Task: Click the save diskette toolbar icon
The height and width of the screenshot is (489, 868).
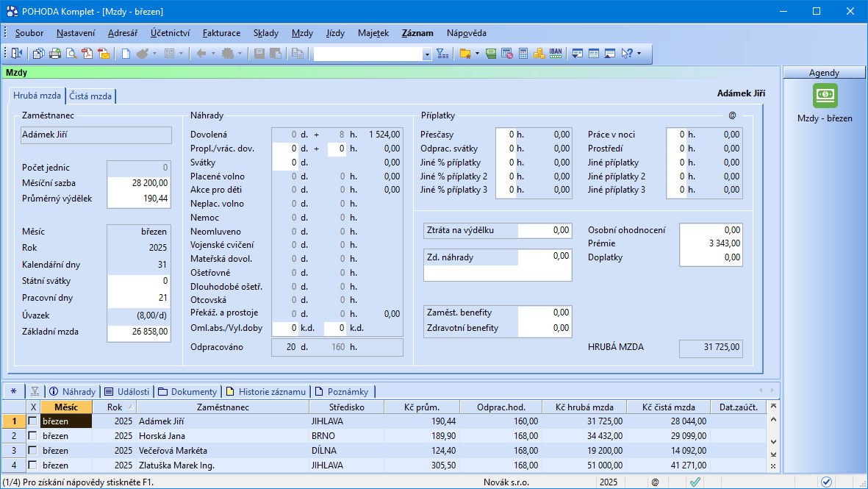Action: click(259, 54)
